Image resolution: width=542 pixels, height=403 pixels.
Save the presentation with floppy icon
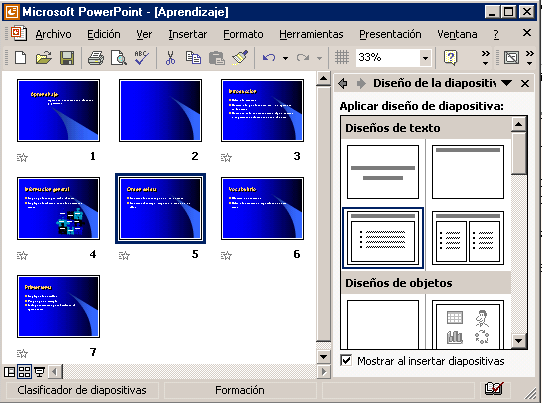pos(67,57)
